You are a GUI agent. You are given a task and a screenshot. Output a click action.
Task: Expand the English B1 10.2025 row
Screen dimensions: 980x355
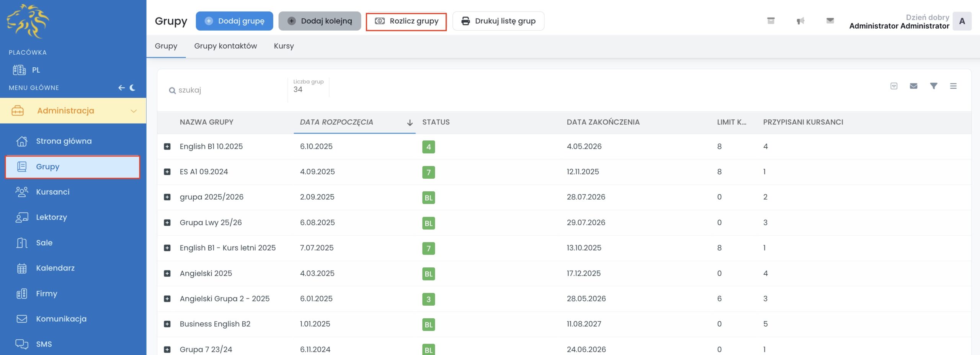coord(167,147)
